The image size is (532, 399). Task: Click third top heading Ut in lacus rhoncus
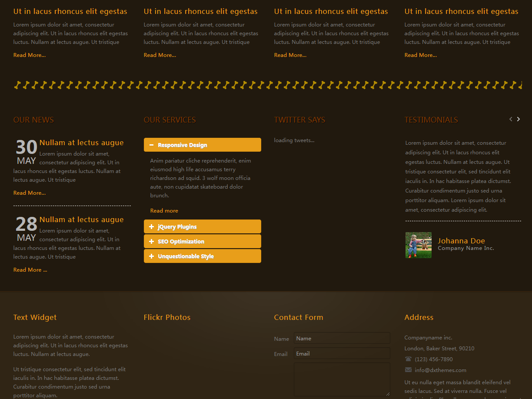(331, 11)
